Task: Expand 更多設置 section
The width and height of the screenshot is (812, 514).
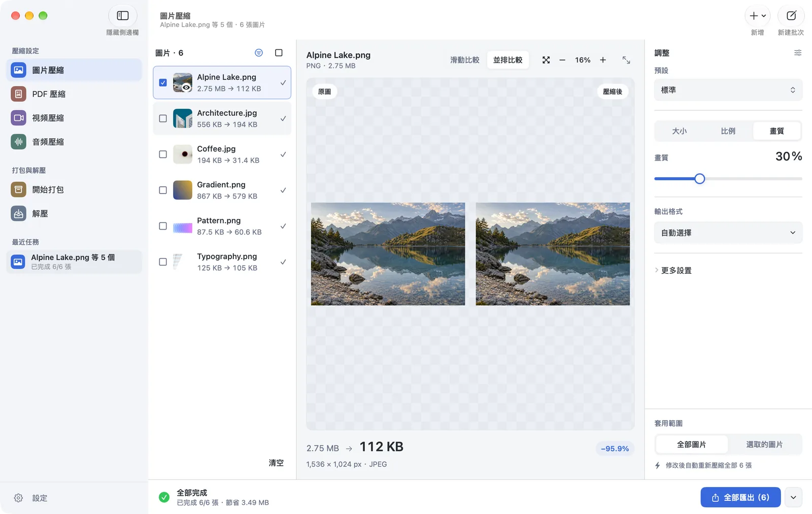Action: click(673, 270)
